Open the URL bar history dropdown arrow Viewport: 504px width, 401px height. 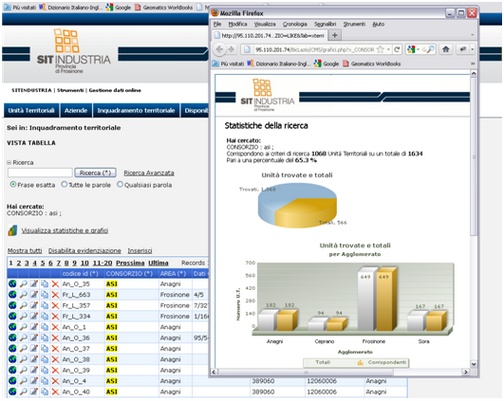[x=389, y=49]
